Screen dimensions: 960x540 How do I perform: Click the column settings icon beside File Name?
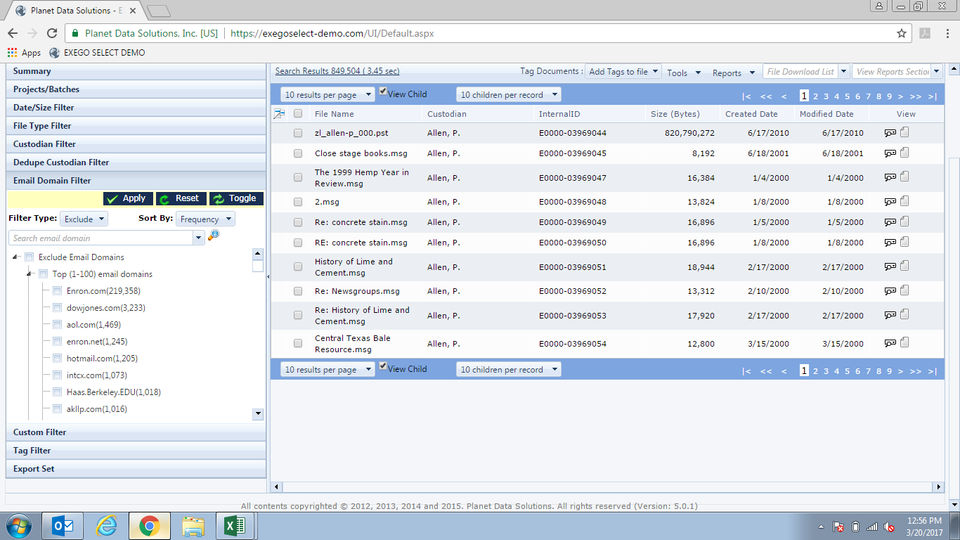[x=279, y=114]
